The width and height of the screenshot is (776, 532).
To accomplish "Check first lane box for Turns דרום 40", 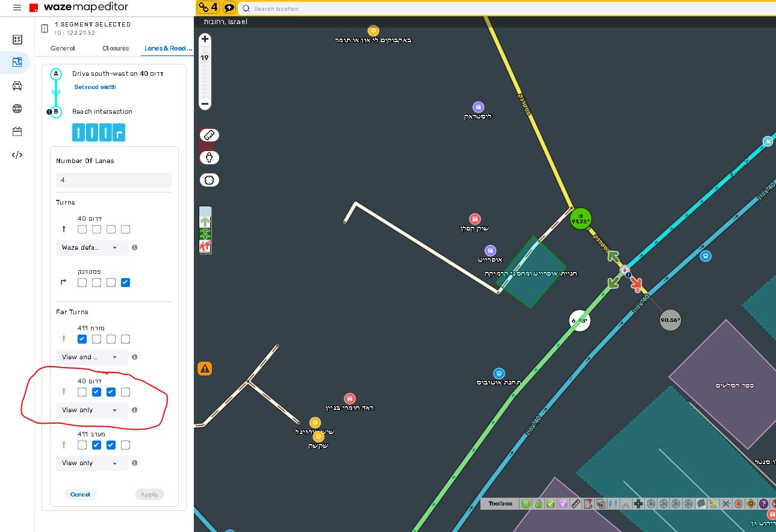I will pyautogui.click(x=82, y=229).
